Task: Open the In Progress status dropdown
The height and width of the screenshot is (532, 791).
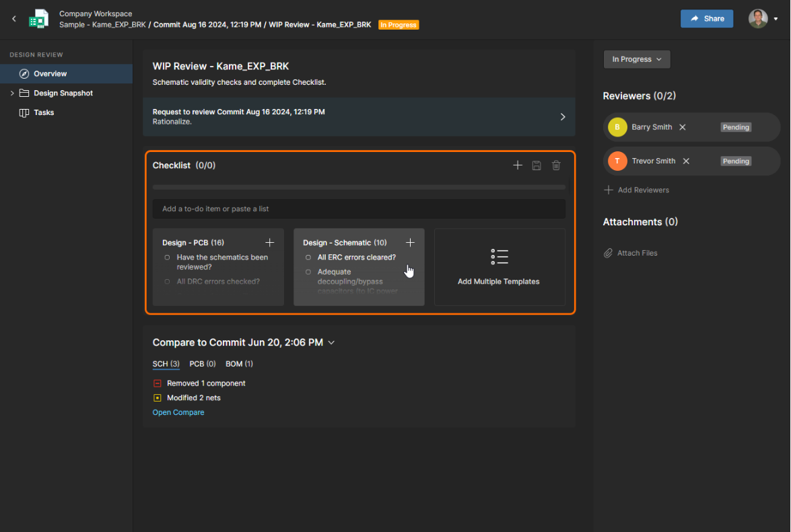Action: click(636, 59)
